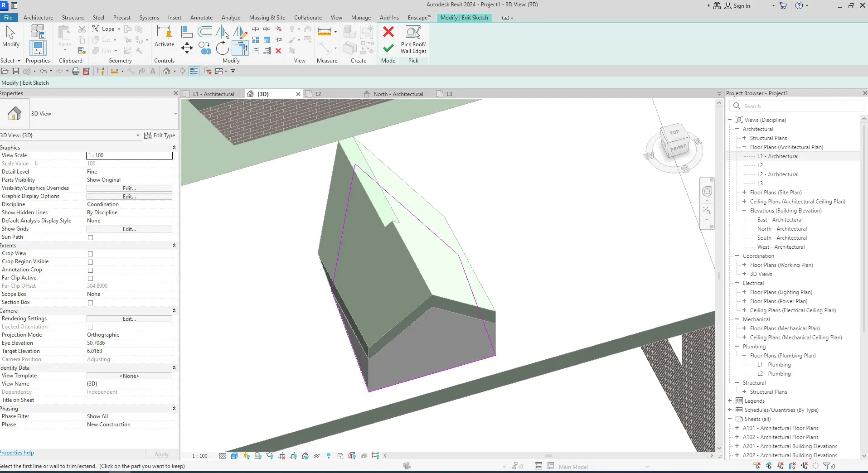Close the {3D} view tab
This screenshot has width=868, height=473.
click(298, 94)
